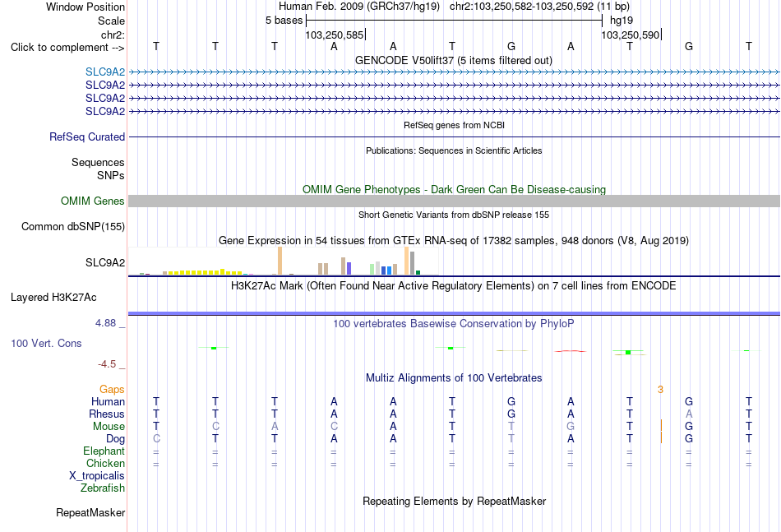Select the Chicken species label
Image resolution: width=781 pixels, height=532 pixels.
tap(105, 463)
